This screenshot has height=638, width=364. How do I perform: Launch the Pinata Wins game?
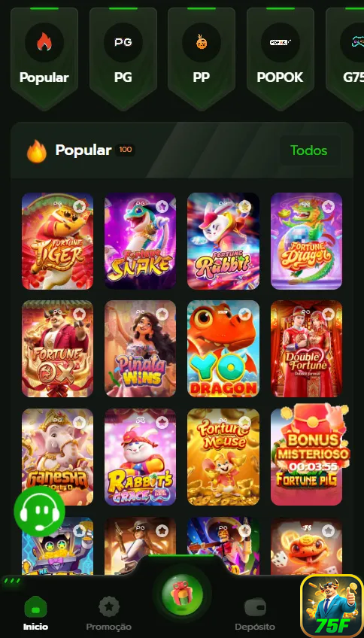(141, 348)
